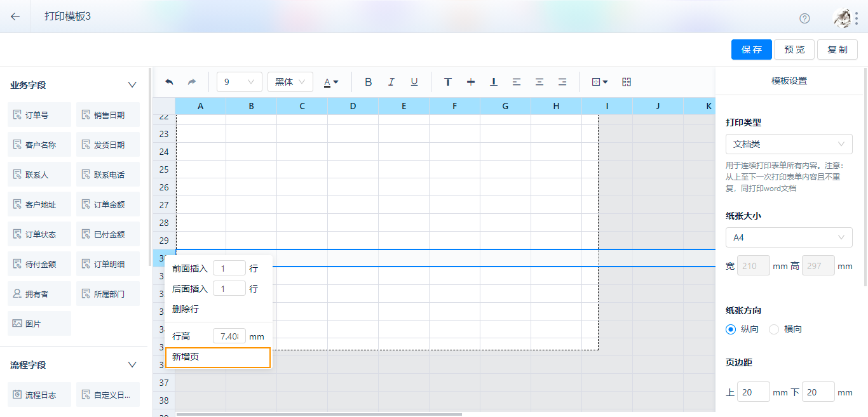Image resolution: width=868 pixels, height=417 pixels.
Task: Toggle bold formatting
Action: click(369, 82)
